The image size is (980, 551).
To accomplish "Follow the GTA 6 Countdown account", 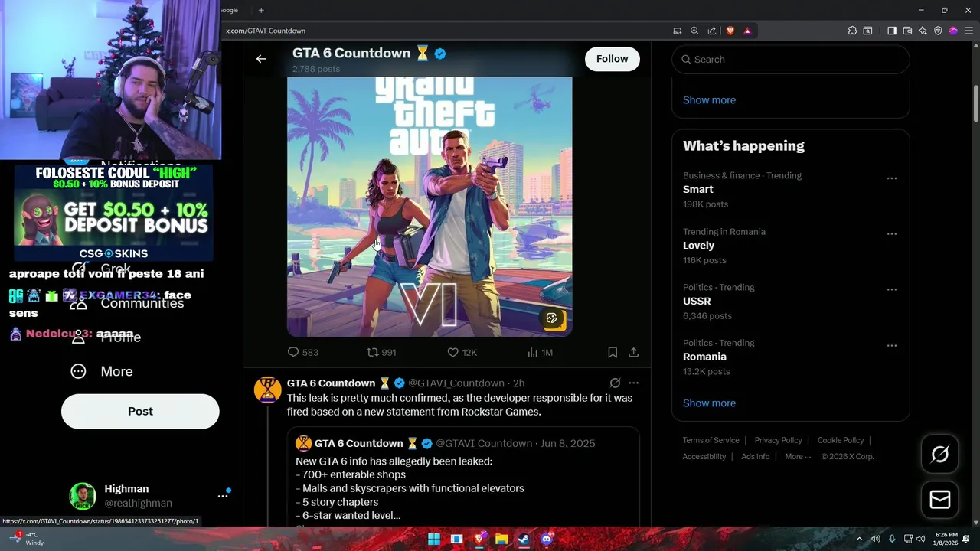I will (612, 59).
